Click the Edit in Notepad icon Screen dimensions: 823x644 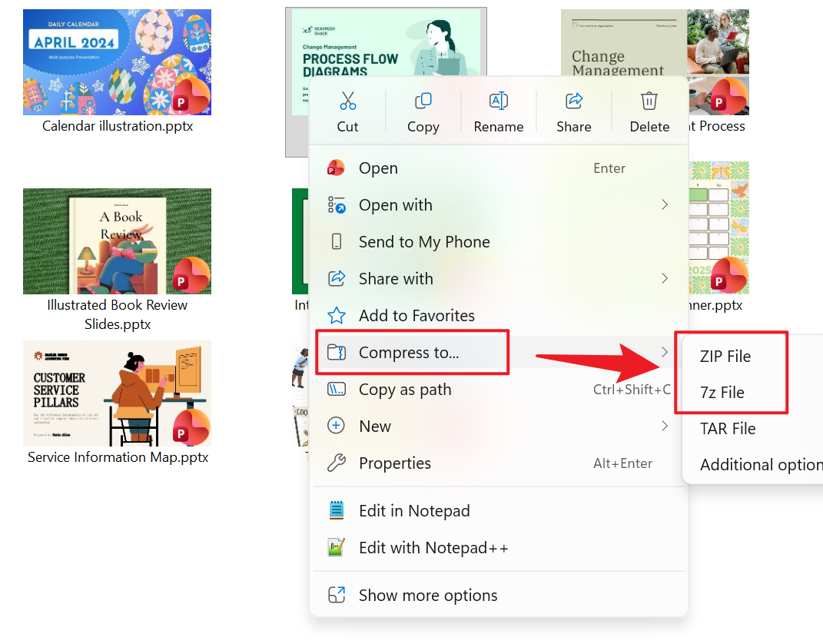coord(337,510)
